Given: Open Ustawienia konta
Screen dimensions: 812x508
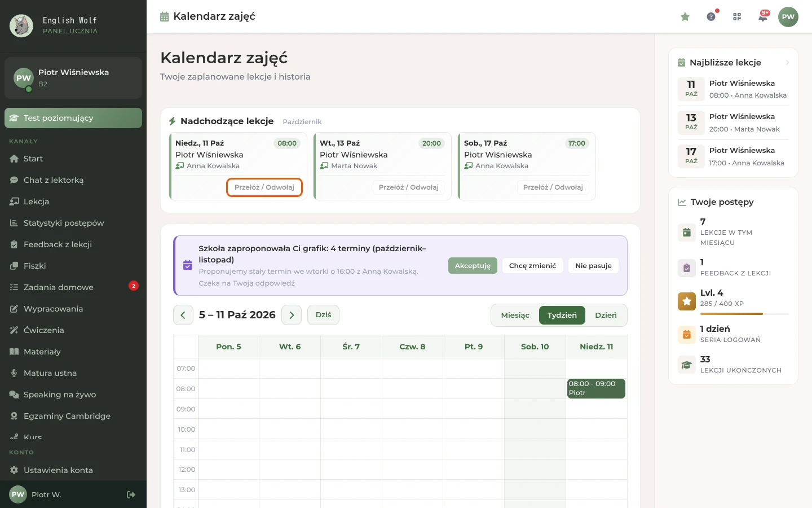Looking at the screenshot, I should point(73,470).
